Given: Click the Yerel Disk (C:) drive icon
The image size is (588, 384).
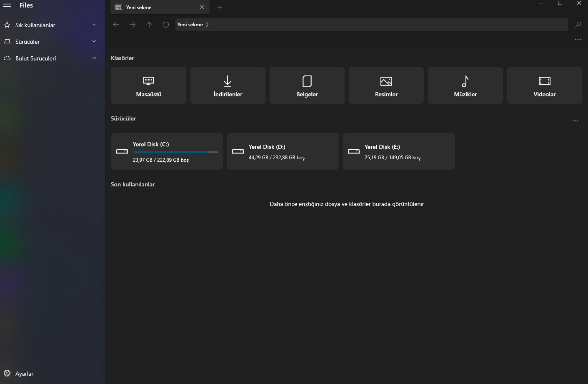Looking at the screenshot, I should (x=122, y=151).
